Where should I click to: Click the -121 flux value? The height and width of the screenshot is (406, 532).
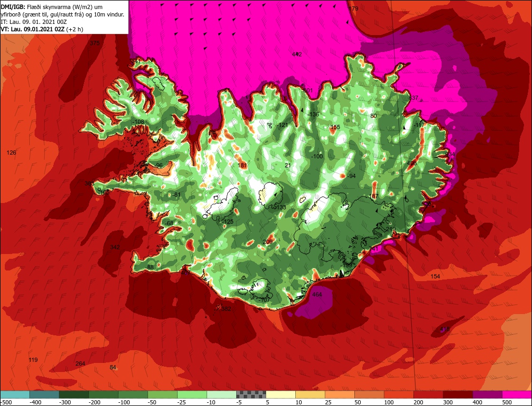[x=282, y=125]
